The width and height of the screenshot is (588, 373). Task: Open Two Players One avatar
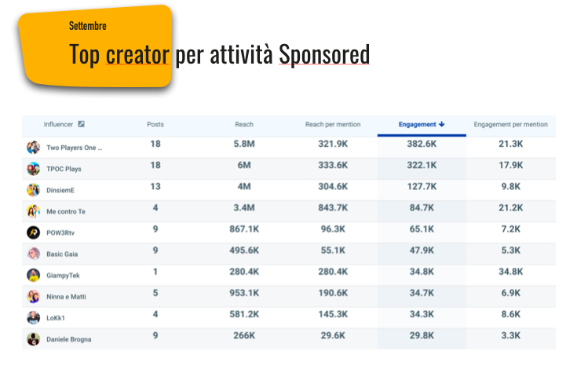pyautogui.click(x=34, y=148)
